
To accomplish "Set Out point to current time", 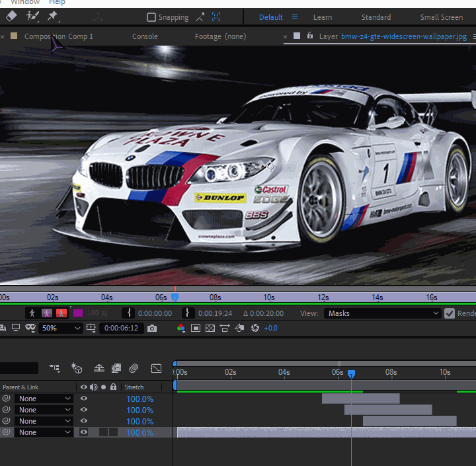I will tap(188, 313).
